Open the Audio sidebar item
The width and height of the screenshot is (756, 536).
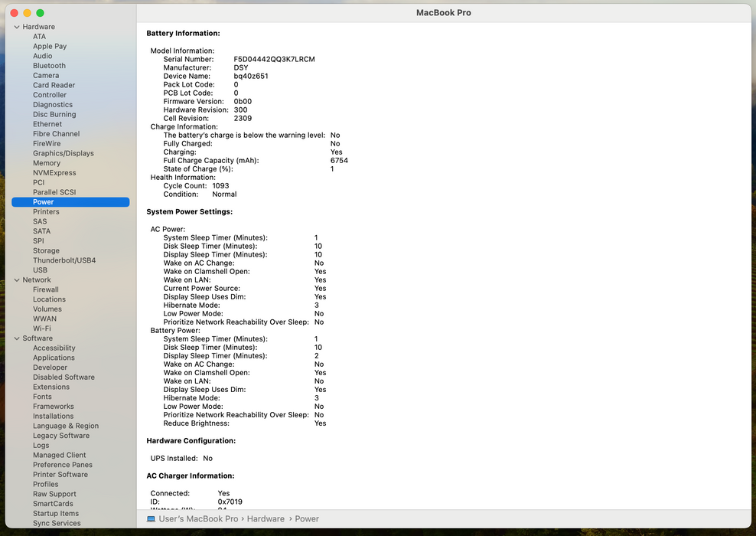click(x=42, y=56)
